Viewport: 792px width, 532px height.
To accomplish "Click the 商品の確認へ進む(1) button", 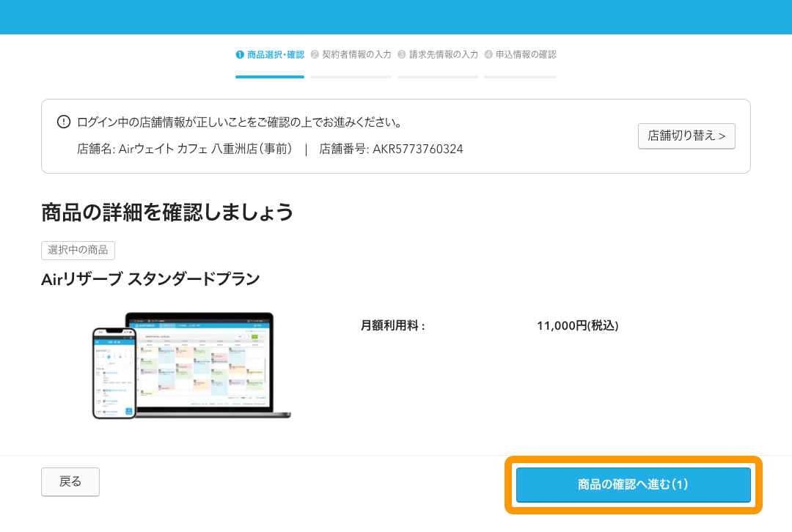I will pos(633,484).
